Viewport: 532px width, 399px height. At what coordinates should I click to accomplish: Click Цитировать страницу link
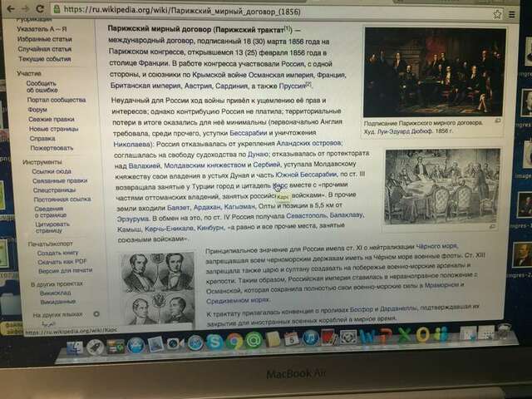(52, 227)
